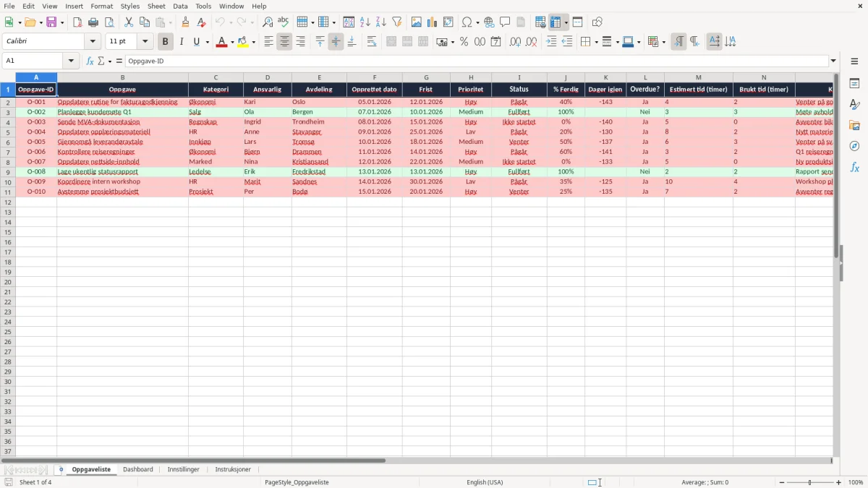Open the Font Size dropdown
This screenshot has width=868, height=488.
tap(145, 42)
